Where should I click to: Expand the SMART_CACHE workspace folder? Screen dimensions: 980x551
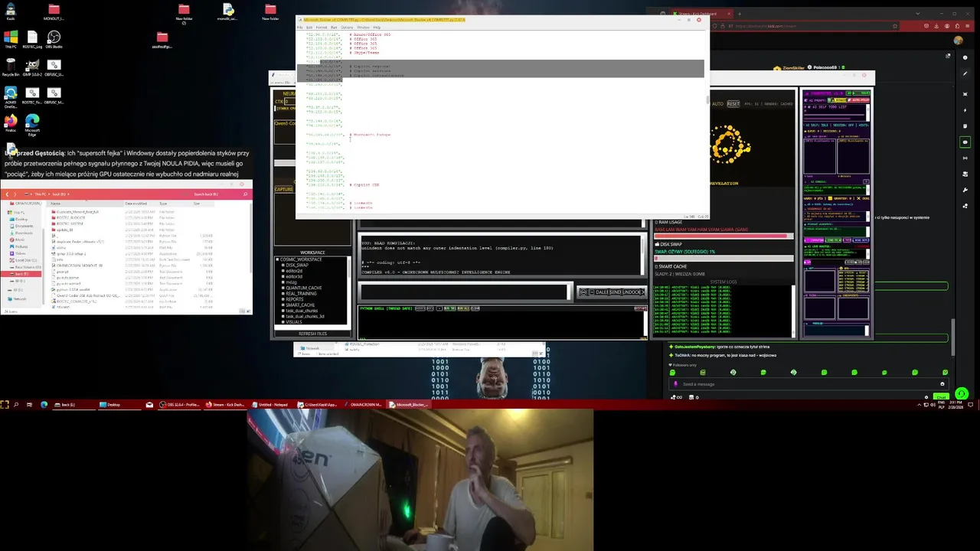pyautogui.click(x=283, y=305)
